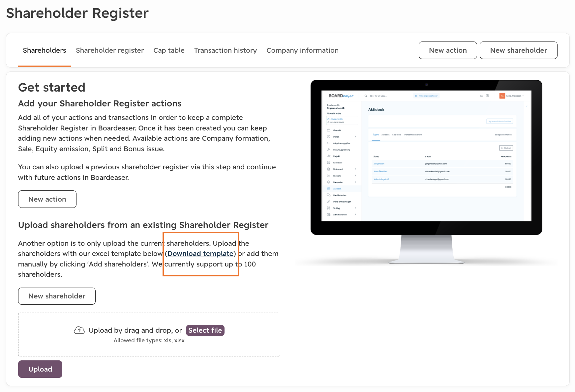
Task: Click the purple Upload button
Action: click(x=40, y=369)
